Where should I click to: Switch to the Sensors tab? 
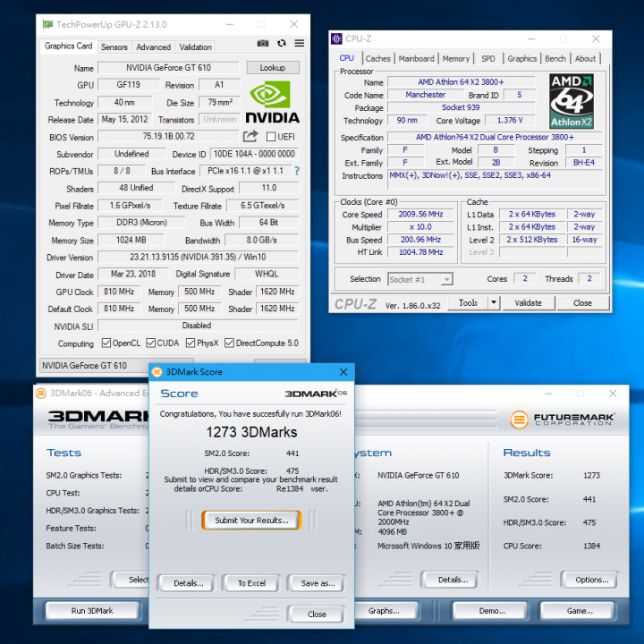tap(114, 47)
